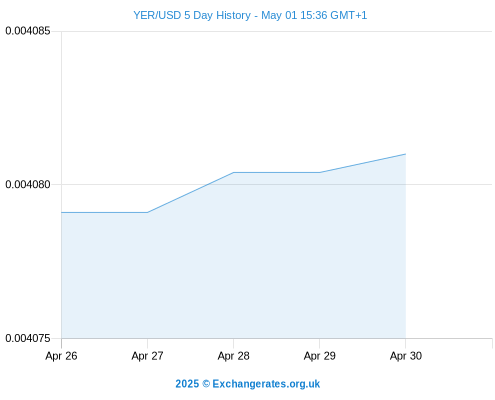The image size is (495, 400).
Task: Click the May 01 15:36 GMT+1 timestamp
Action: click(x=314, y=15)
